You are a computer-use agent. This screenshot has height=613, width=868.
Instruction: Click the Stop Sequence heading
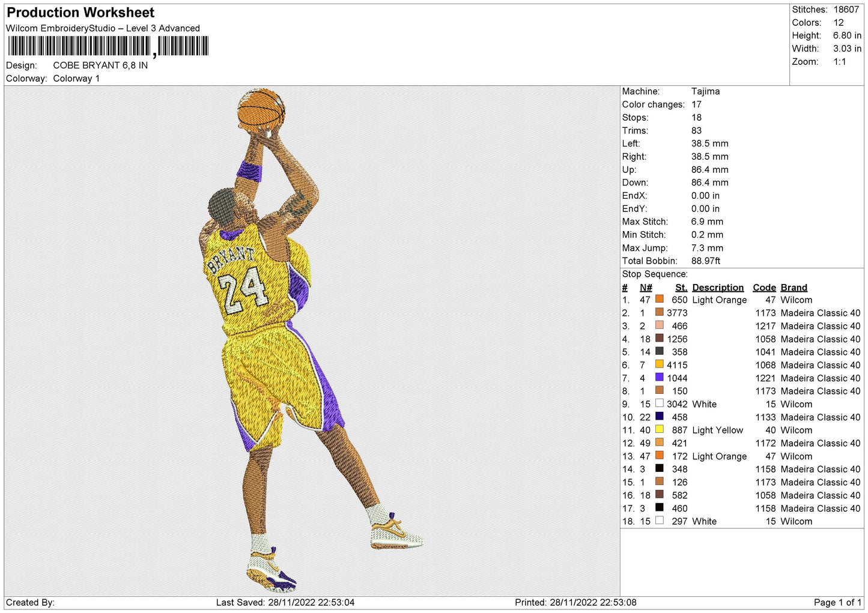point(655,274)
